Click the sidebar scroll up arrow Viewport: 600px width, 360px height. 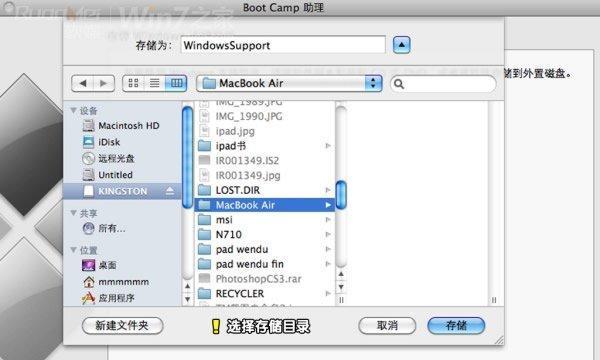[x=188, y=286]
